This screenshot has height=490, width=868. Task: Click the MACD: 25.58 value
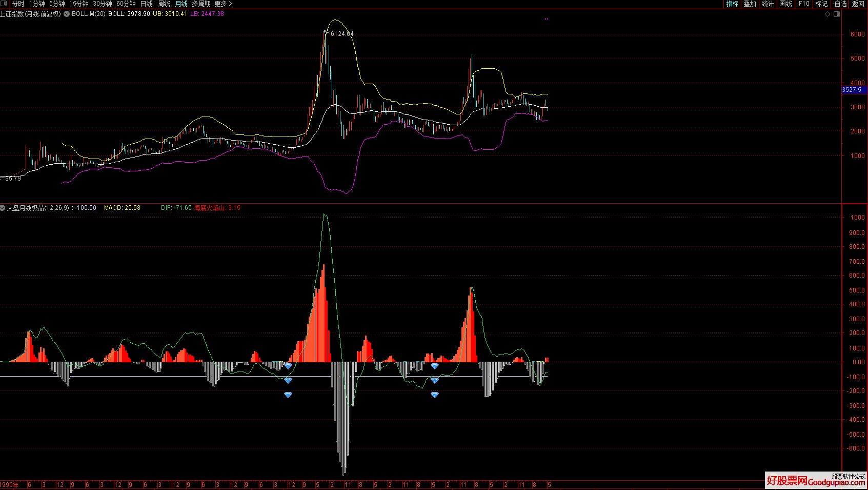[x=122, y=208]
